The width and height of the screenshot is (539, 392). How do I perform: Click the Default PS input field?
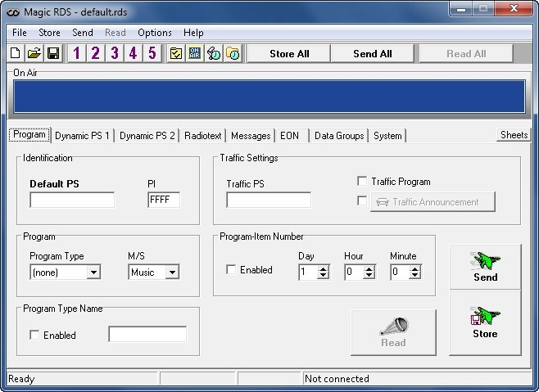pyautogui.click(x=72, y=200)
